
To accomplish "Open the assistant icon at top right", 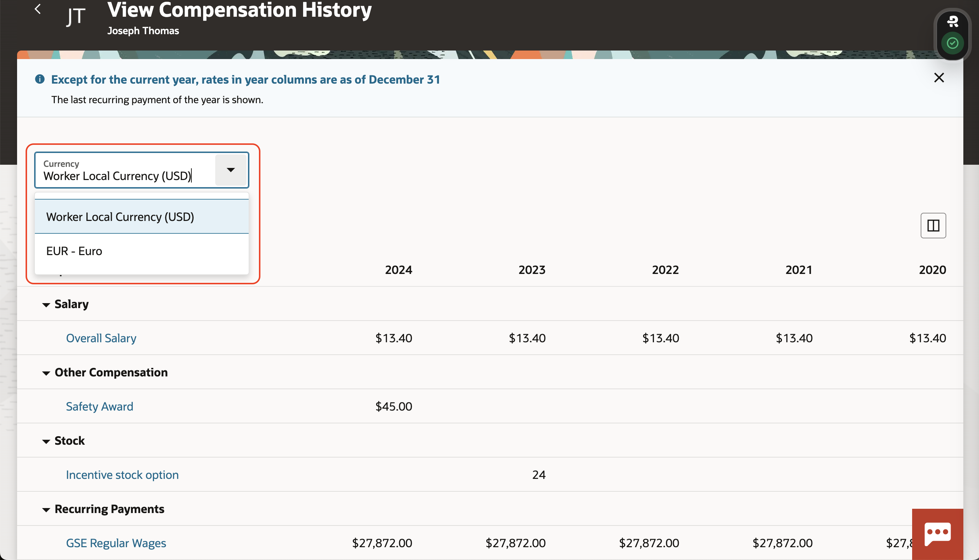I will [x=952, y=21].
